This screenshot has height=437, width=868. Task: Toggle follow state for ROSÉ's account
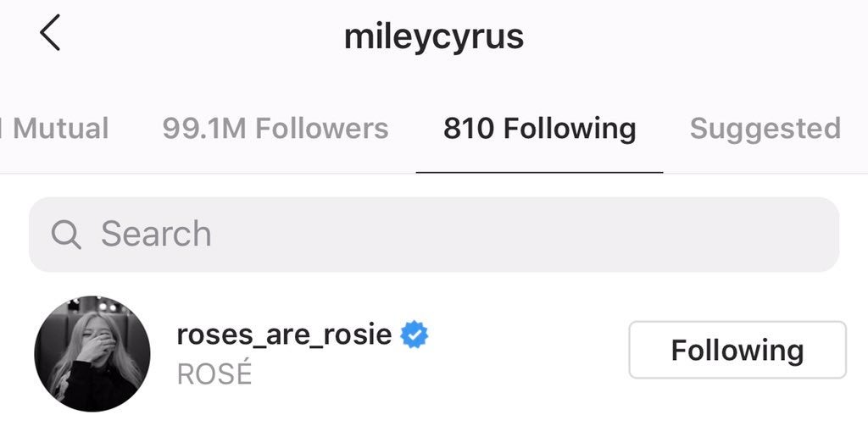point(737,350)
